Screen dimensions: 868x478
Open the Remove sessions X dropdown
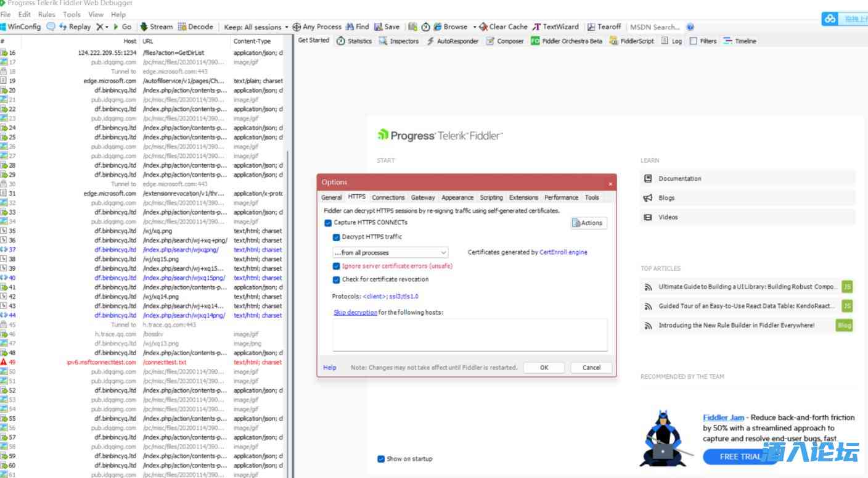point(102,27)
